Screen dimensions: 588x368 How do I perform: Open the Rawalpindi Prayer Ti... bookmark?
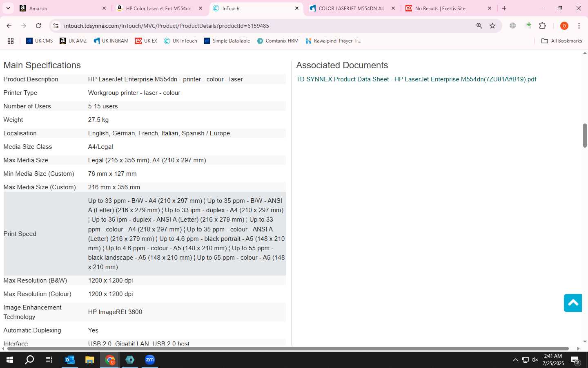pos(333,41)
